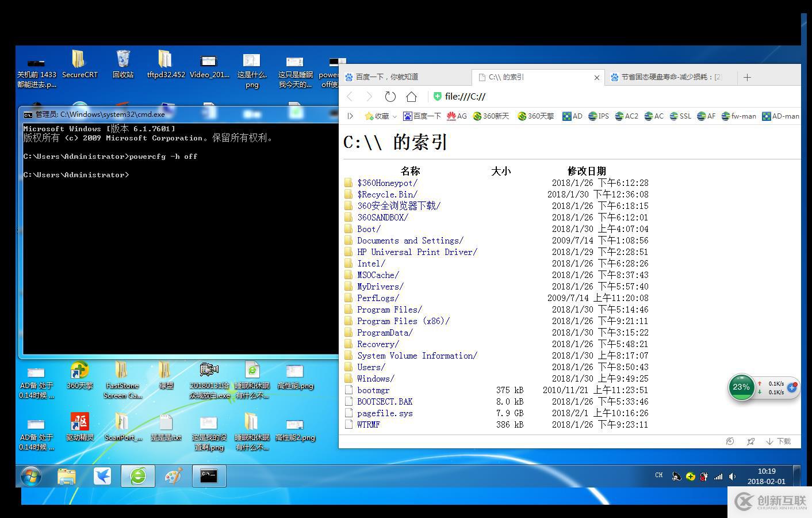Image resolution: width=812 pixels, height=518 pixels.
Task: Open the sidebar expander on bookmarks bar
Action: (350, 116)
